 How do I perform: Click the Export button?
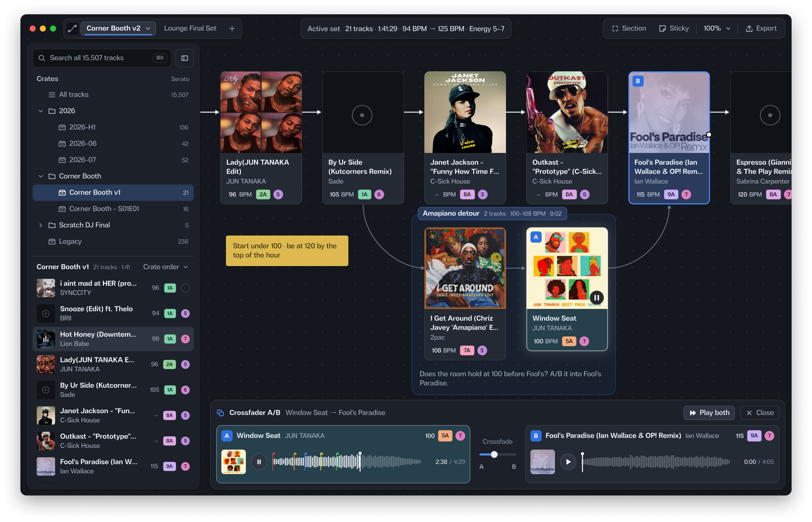(x=761, y=29)
